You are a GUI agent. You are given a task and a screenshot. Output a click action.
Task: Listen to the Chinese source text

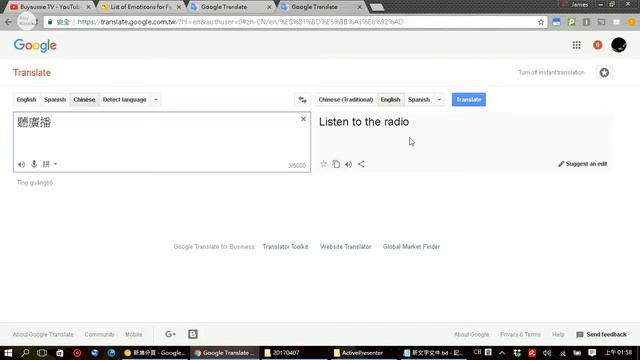click(x=21, y=164)
